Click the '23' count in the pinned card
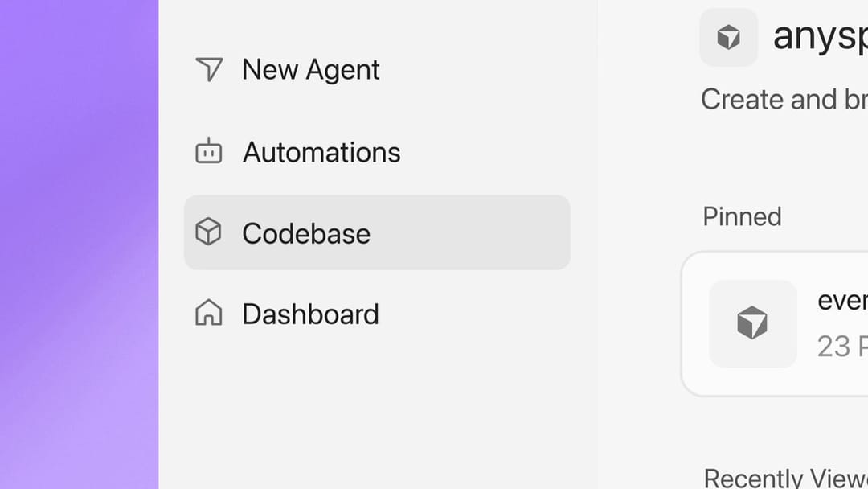The height and width of the screenshot is (489, 868). pos(833,347)
